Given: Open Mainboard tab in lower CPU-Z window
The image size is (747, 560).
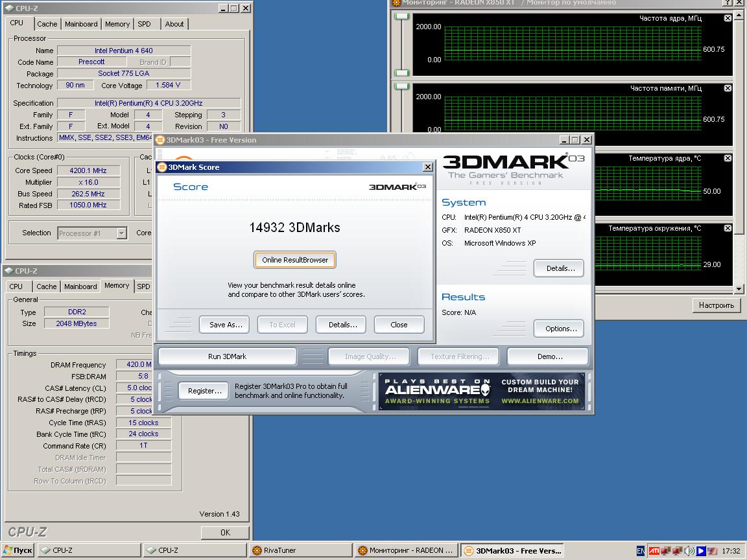Looking at the screenshot, I should [80, 286].
